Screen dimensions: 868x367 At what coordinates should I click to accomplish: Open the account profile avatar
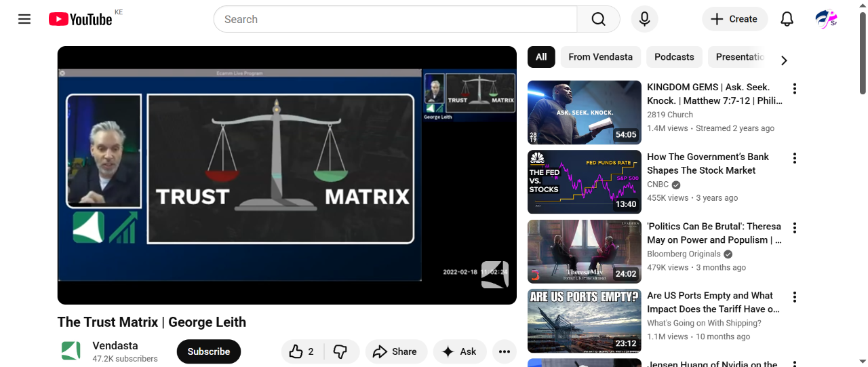tap(826, 19)
